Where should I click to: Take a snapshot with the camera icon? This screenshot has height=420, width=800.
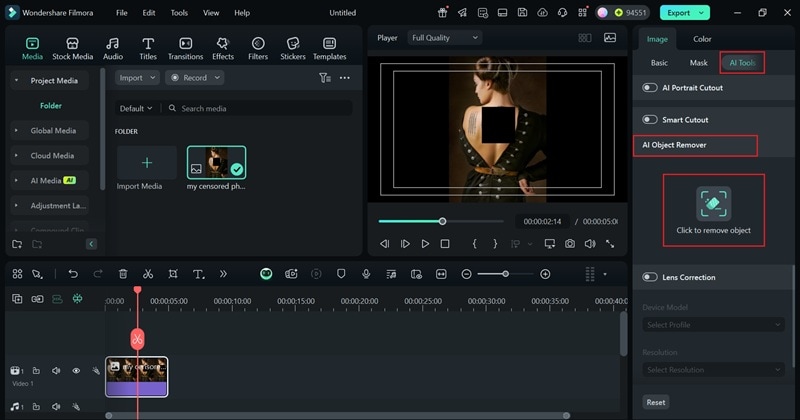(569, 243)
